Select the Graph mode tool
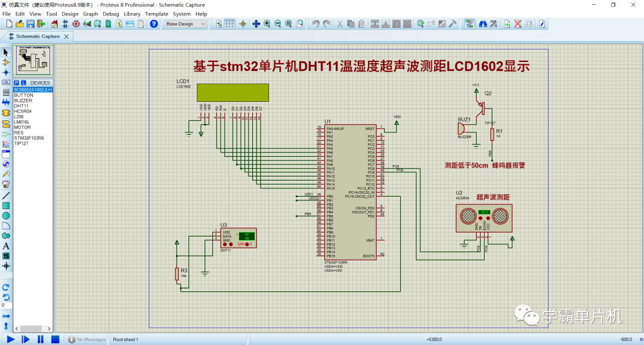The image size is (644, 345). coord(5,143)
